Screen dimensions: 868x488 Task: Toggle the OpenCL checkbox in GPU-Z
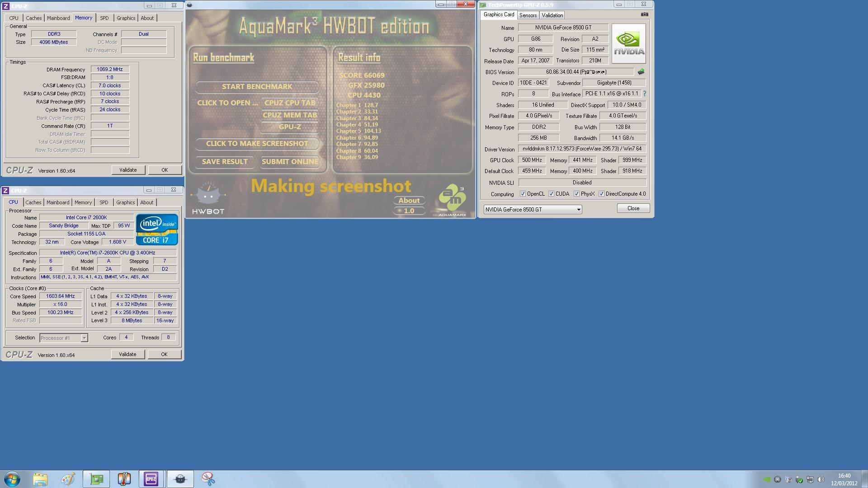523,194
